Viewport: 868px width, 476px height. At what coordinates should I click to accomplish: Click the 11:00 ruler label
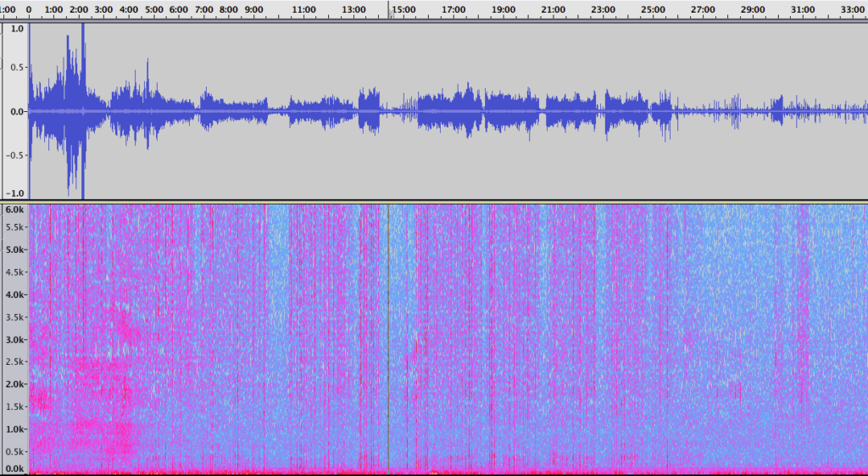click(x=304, y=9)
